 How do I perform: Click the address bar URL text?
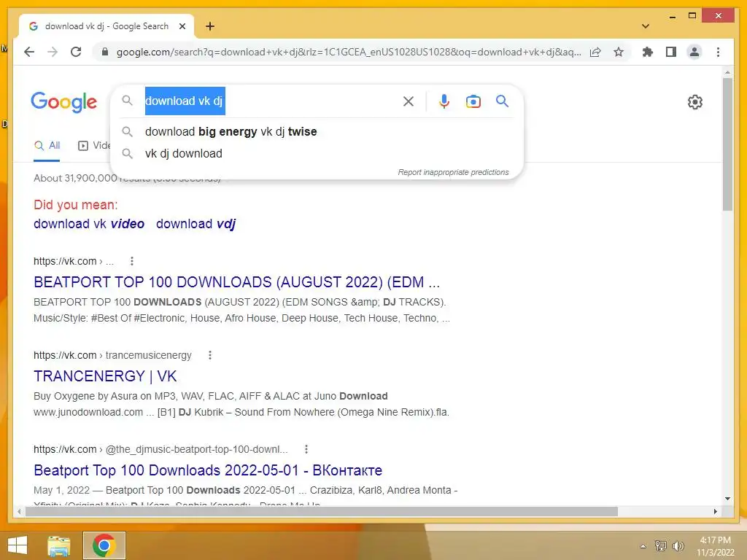click(x=348, y=52)
